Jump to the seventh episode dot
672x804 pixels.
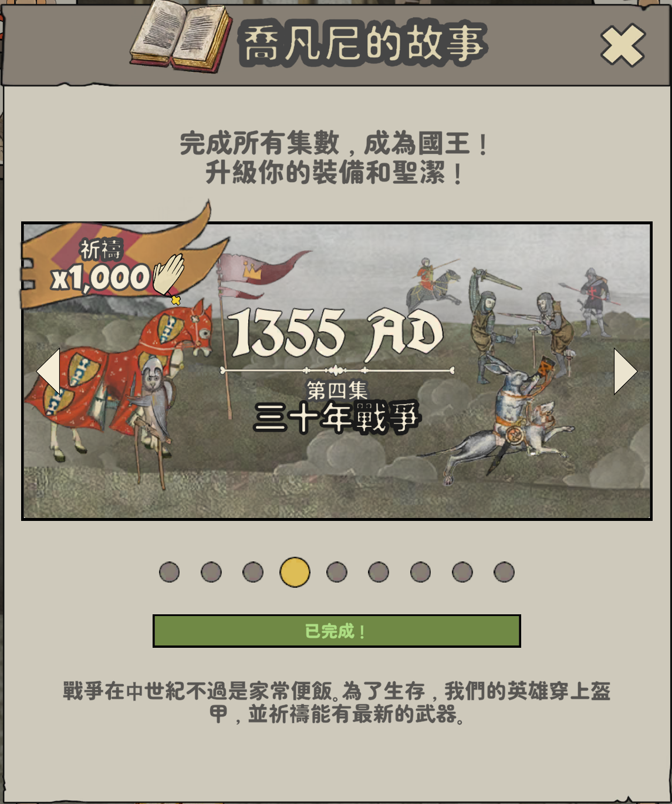click(x=420, y=572)
